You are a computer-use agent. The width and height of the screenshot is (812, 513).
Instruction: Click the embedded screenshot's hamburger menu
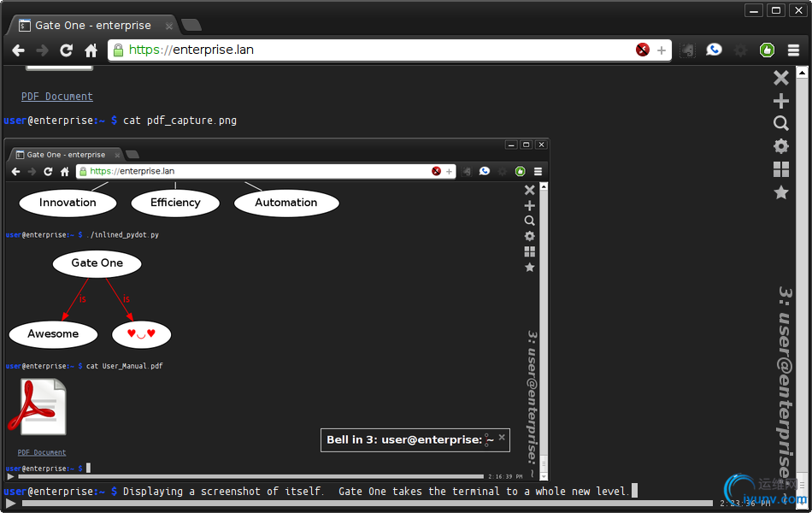tap(538, 172)
